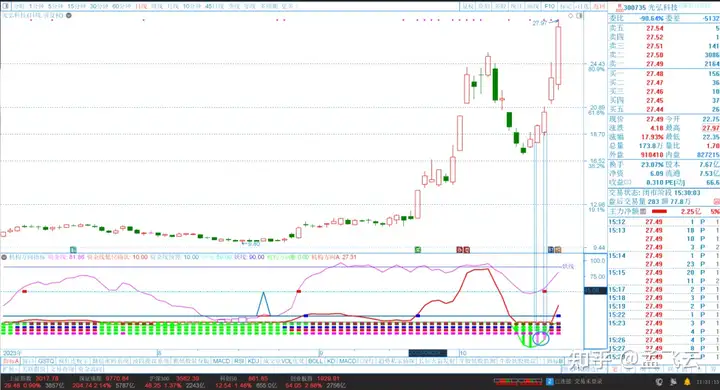Image resolution: width=720 pixels, height=390 pixels.
Task: Click the 买三 27.46 order row
Action: point(664,91)
